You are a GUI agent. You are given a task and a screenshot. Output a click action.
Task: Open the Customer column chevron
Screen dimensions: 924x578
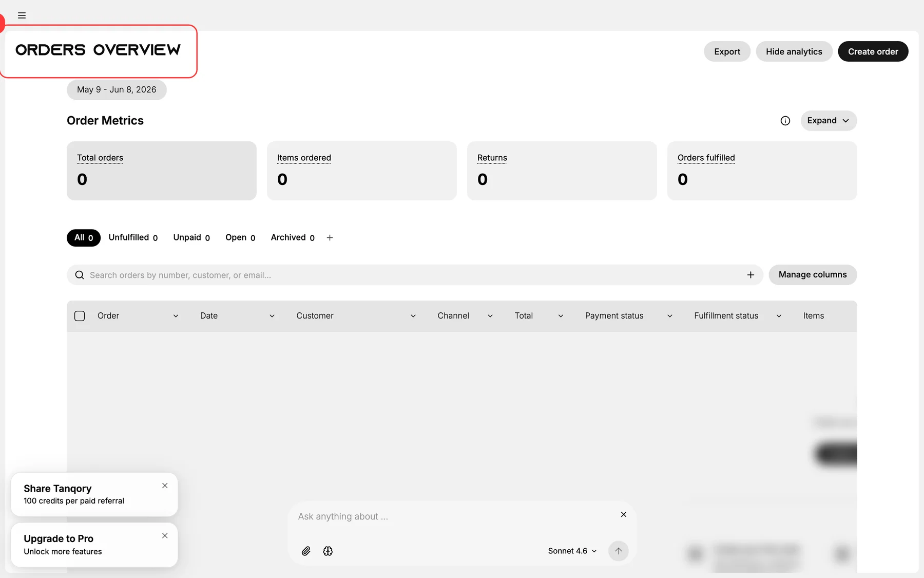(x=413, y=316)
